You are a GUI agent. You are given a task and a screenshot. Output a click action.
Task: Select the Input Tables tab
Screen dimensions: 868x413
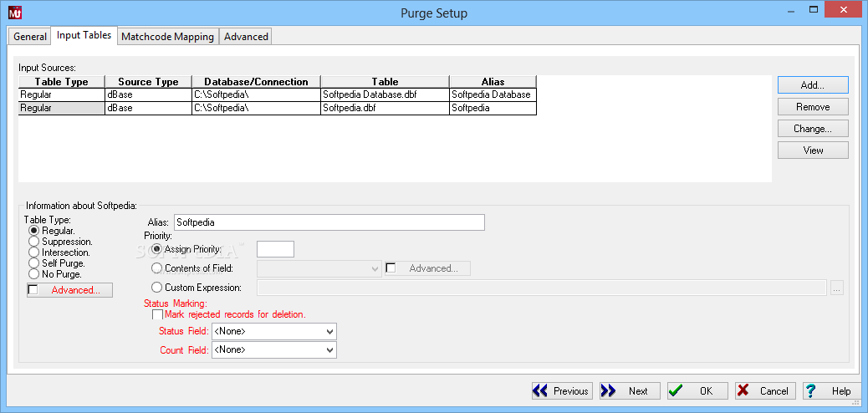[84, 35]
